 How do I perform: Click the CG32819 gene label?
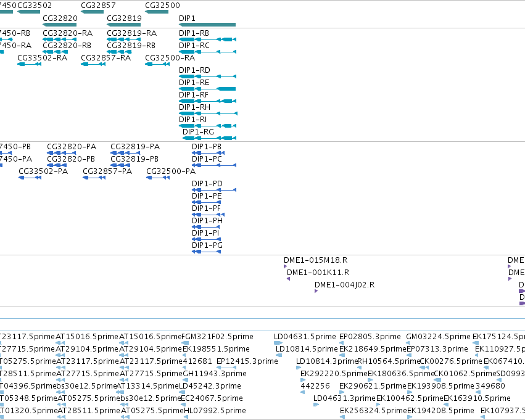tap(124, 18)
